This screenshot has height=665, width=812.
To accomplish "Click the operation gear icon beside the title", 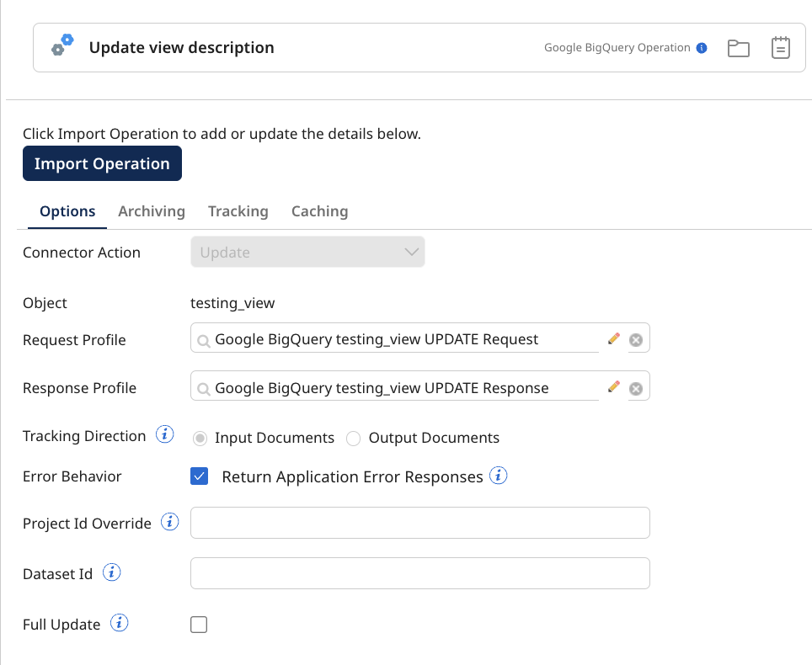I will click(61, 46).
